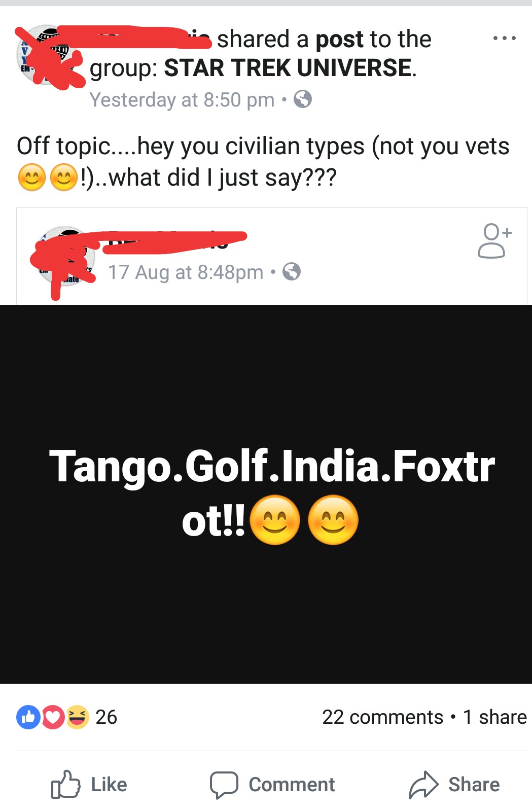Screen dimensions: 532x810
Task: View the 1 share count
Action: [x=495, y=717]
